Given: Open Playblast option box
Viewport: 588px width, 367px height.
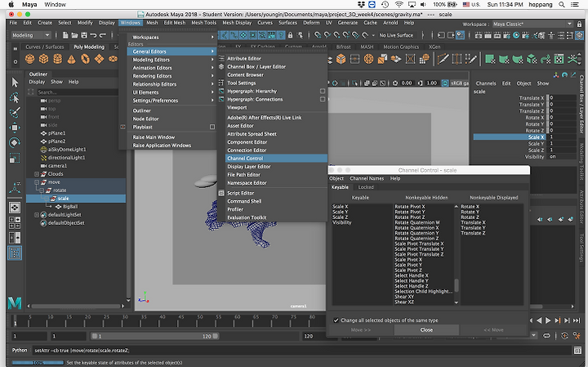Looking at the screenshot, I should (x=212, y=127).
